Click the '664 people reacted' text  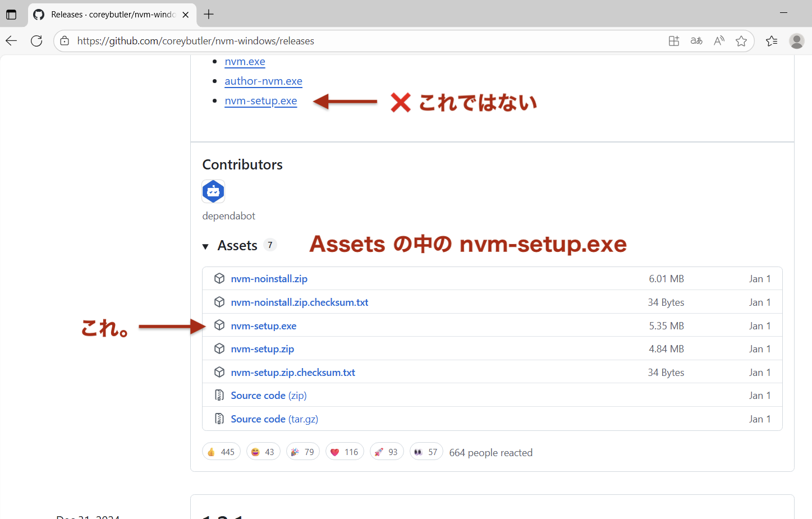tap(490, 453)
